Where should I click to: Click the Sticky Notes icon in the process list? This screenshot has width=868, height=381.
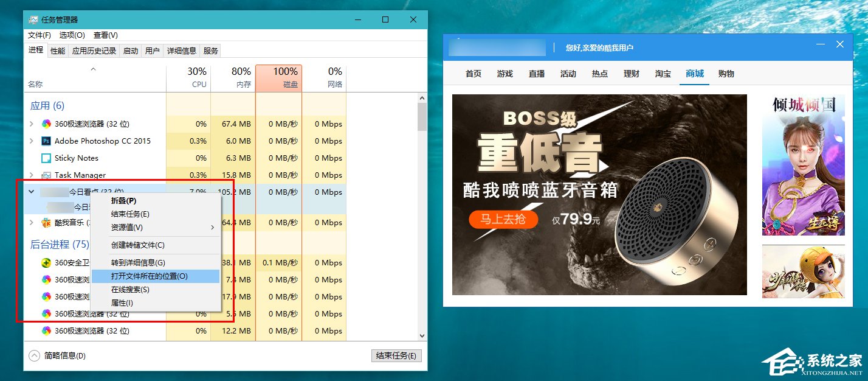(45, 158)
